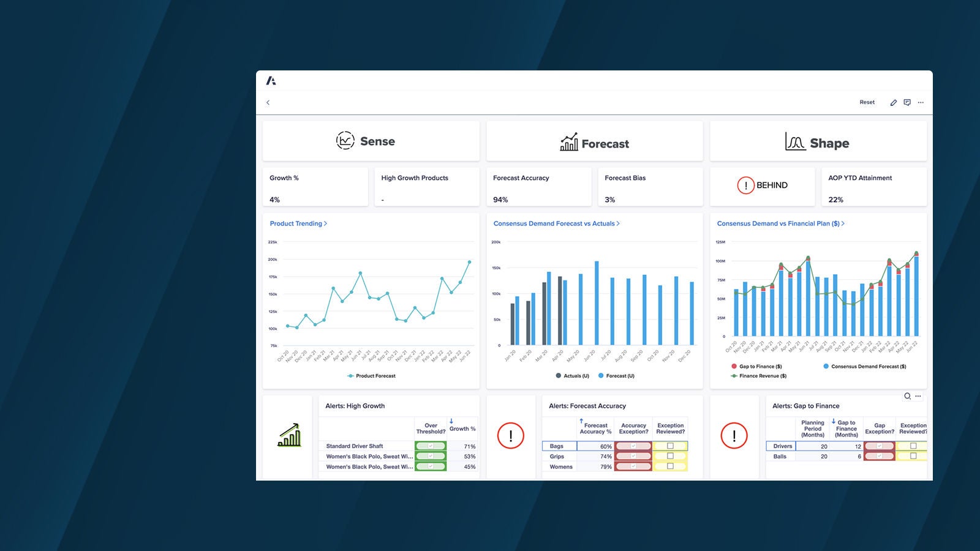This screenshot has height=551, width=980.
Task: Open the ellipsis menu on the Gap to Finance card
Action: click(x=919, y=397)
